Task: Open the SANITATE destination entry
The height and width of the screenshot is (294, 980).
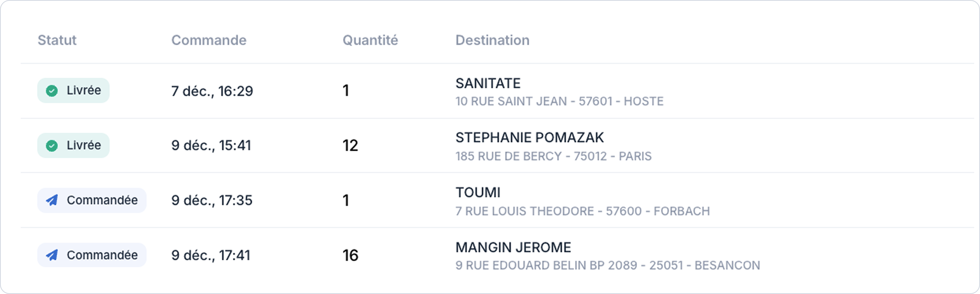Action: 488,84
